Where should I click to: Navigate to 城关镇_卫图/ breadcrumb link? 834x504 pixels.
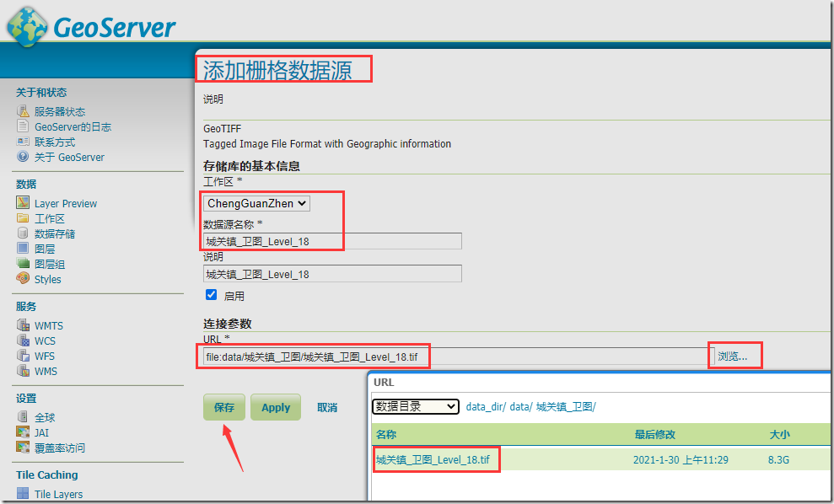coord(566,407)
